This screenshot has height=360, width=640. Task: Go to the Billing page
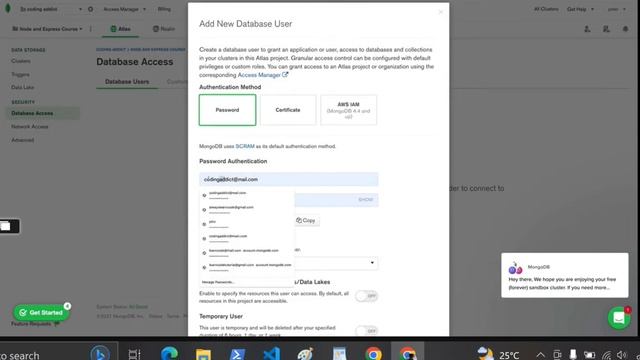point(164,9)
